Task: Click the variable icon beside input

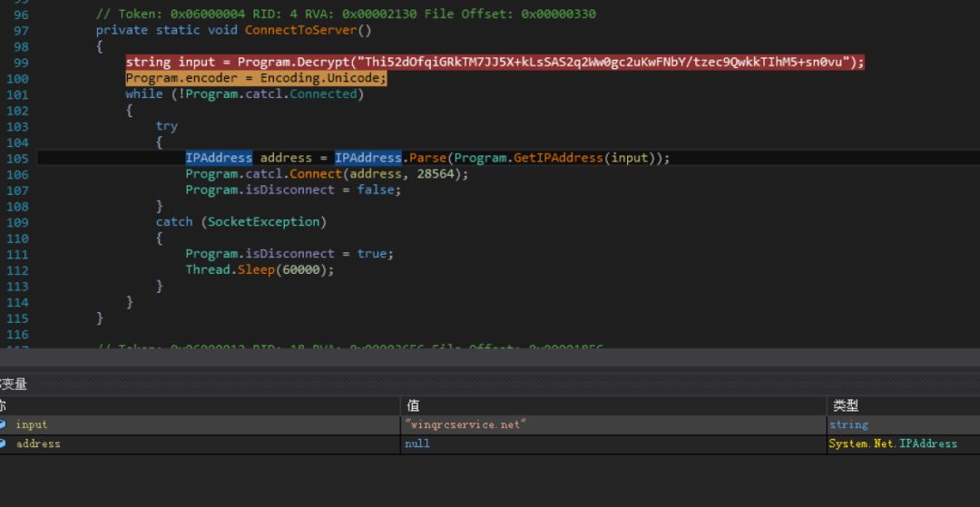Action: [x=3, y=424]
